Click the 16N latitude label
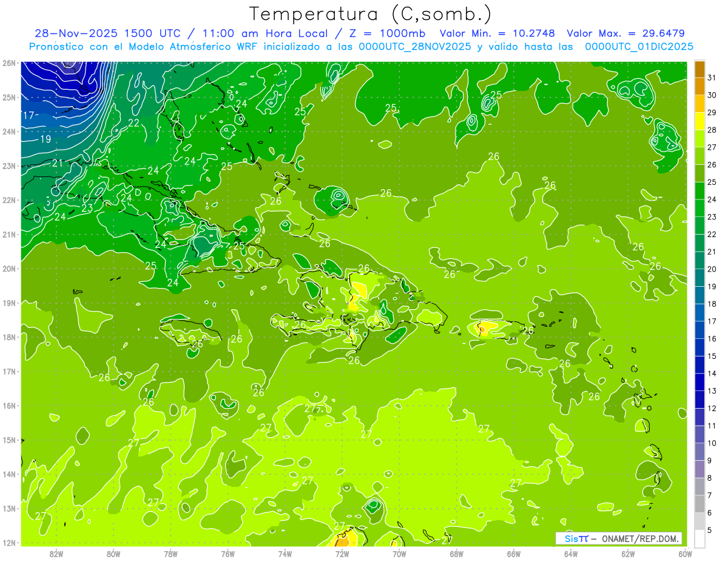728x562 pixels. tap(8, 406)
